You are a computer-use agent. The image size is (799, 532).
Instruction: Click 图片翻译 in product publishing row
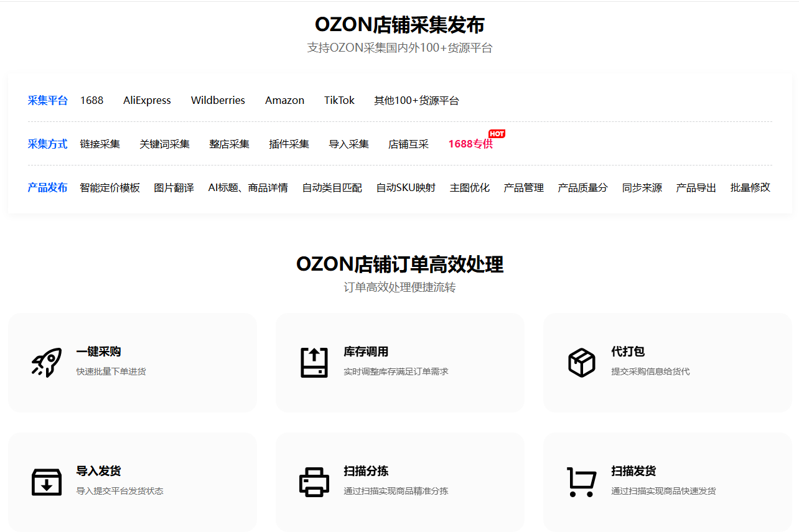174,188
